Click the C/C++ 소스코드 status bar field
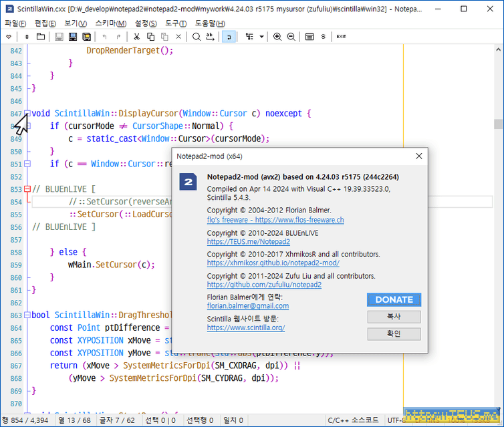The image size is (504, 427). pyautogui.click(x=354, y=420)
